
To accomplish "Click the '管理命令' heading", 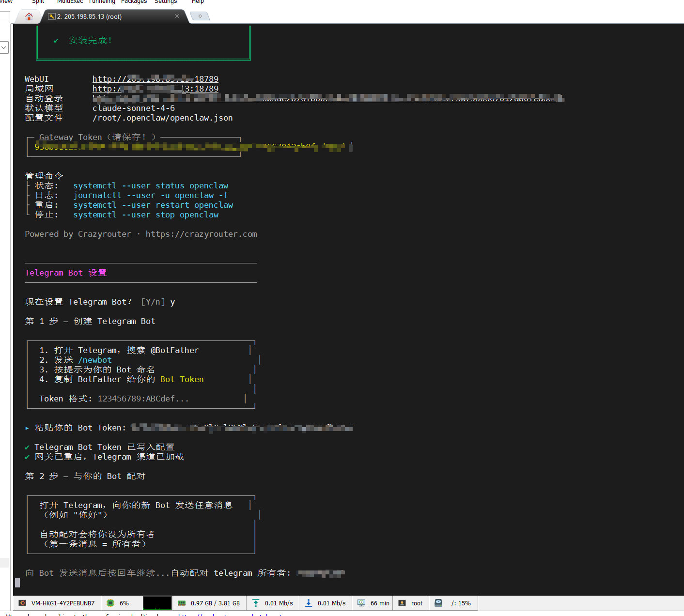I will [x=44, y=176].
